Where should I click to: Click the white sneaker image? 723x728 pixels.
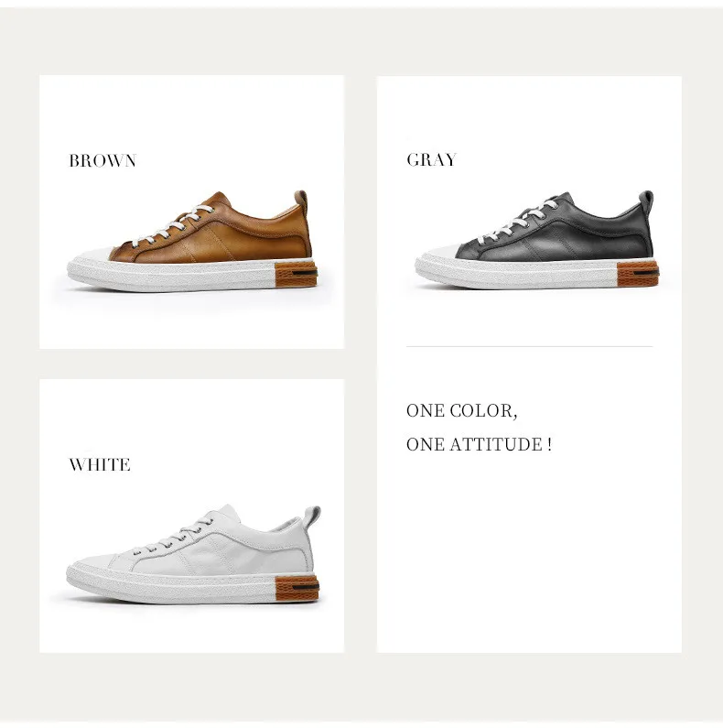click(193, 555)
